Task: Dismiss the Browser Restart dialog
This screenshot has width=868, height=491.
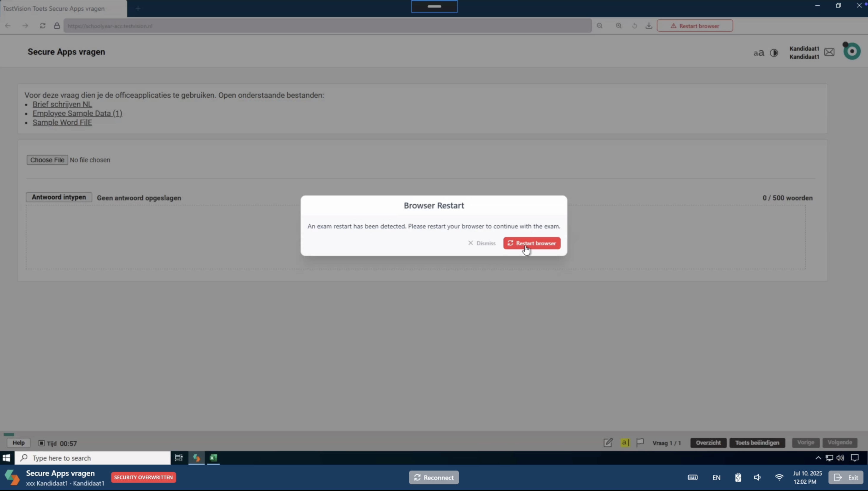Action: coord(482,243)
